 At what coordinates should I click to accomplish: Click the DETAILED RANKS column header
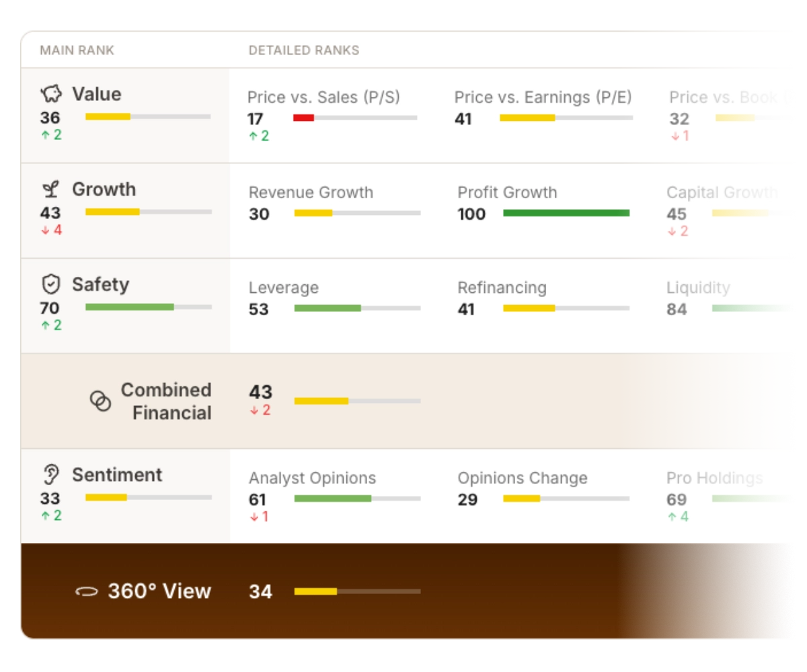[304, 50]
